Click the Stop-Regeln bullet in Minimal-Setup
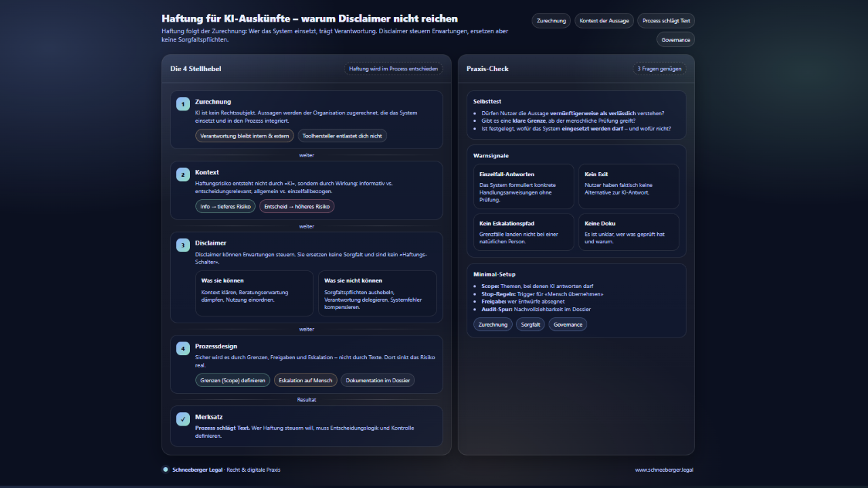Screen dimensions: 868x488 tap(542, 294)
